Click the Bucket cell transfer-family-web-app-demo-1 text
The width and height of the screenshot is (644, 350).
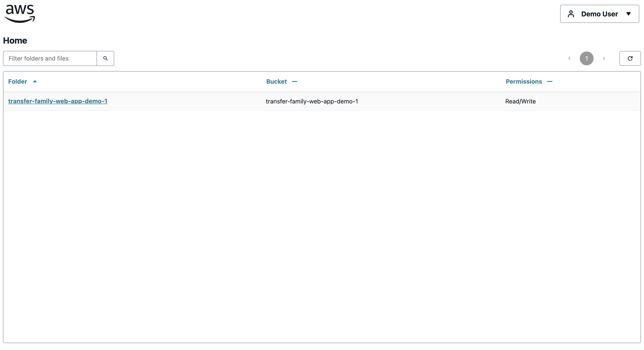click(312, 101)
